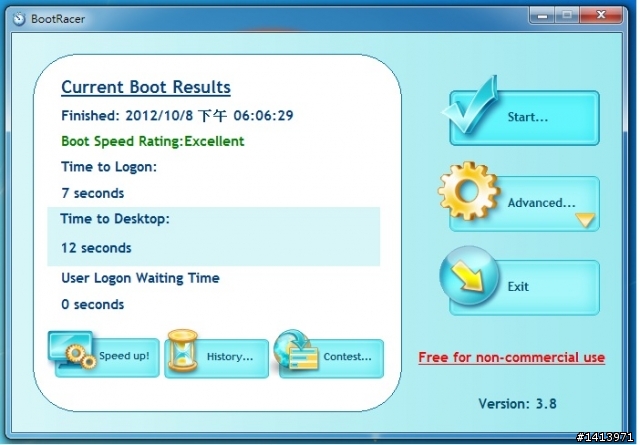This screenshot has height=445, width=640.
Task: Click the 7 seconds logon value
Action: [x=93, y=193]
